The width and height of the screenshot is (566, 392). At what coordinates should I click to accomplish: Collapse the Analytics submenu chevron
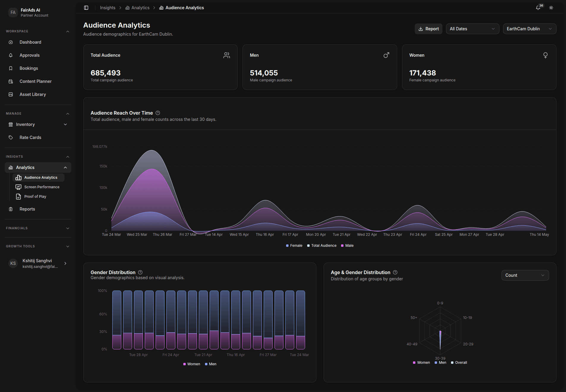65,167
